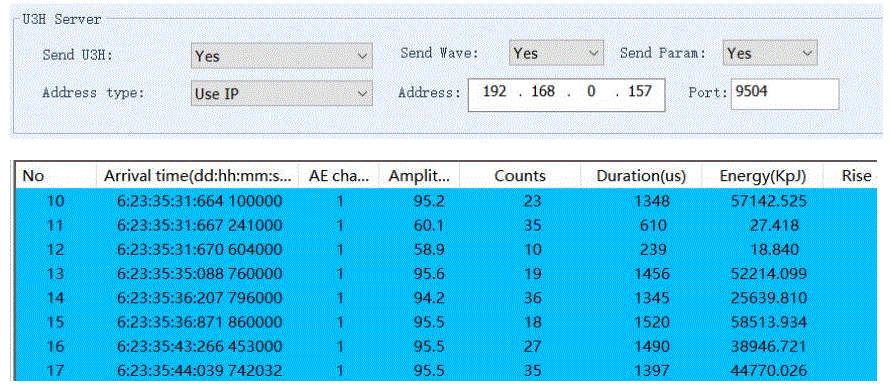Click the Amplit... column header

[x=420, y=176]
